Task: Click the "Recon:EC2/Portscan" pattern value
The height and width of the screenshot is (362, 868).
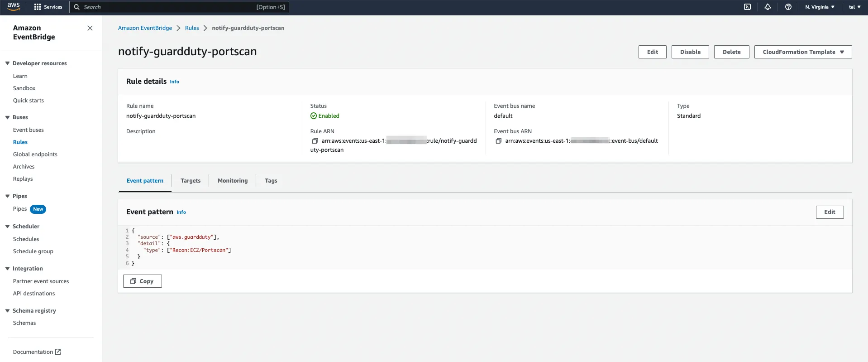Action: pyautogui.click(x=199, y=250)
